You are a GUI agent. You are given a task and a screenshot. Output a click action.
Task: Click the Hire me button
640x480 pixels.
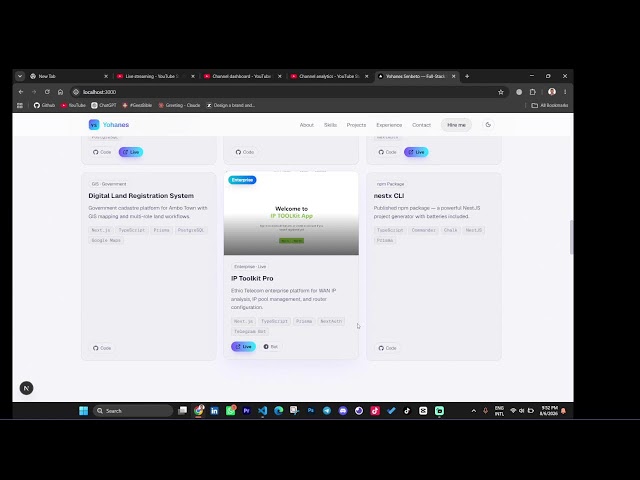(x=456, y=125)
